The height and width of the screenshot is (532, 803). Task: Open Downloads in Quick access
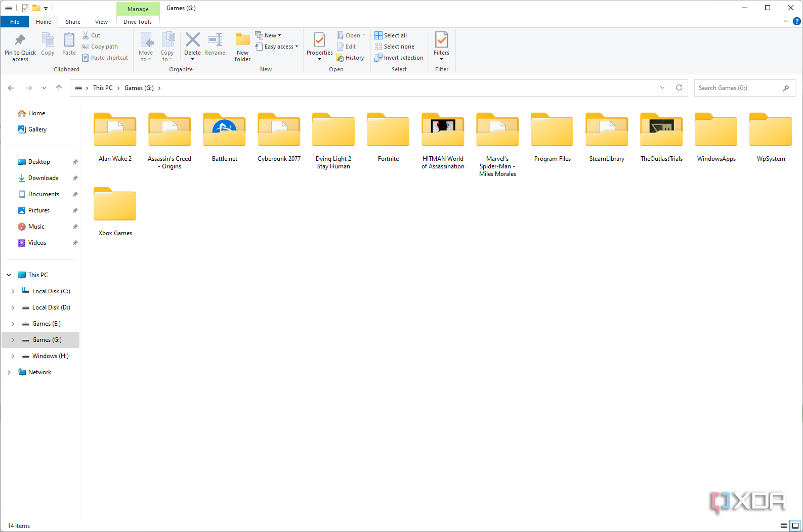43,178
